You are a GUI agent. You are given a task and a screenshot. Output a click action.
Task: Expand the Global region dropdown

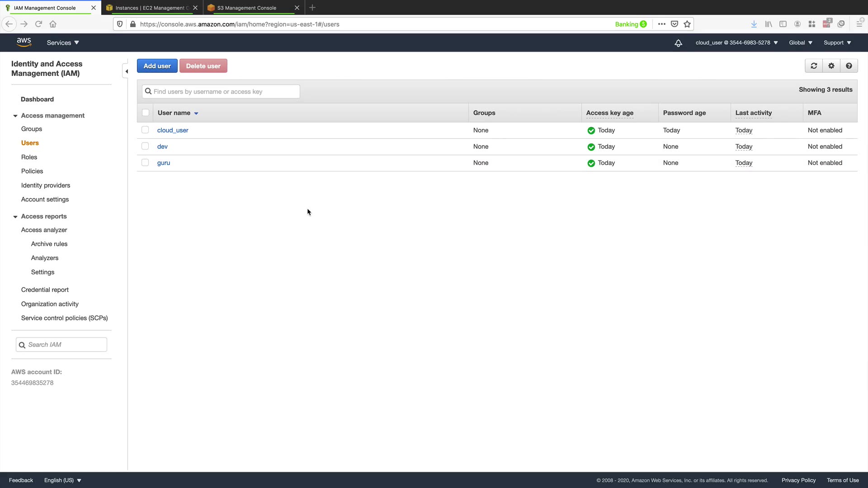(800, 43)
